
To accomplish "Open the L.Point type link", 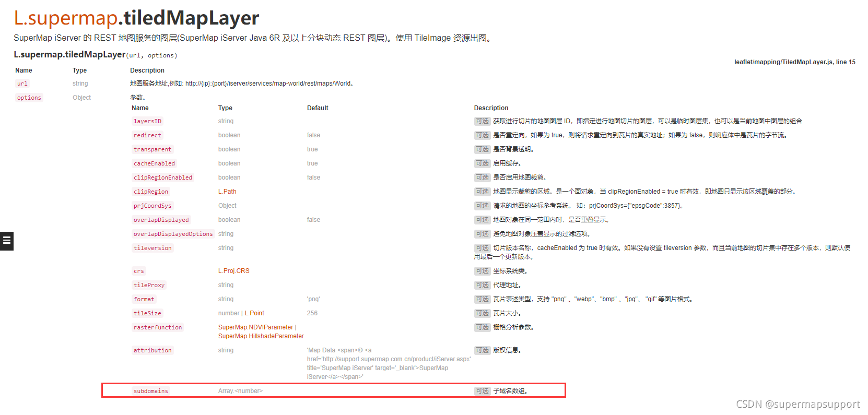I will [254, 313].
